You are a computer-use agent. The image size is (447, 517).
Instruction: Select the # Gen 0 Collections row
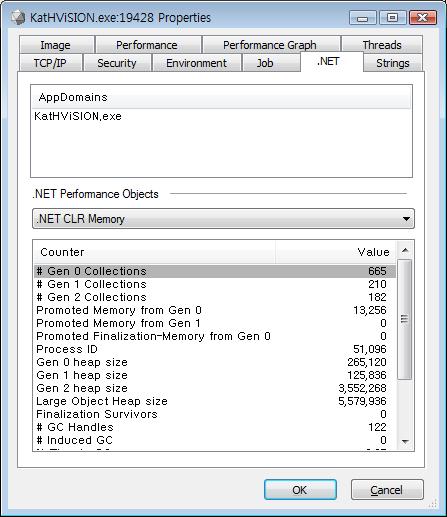(215, 271)
